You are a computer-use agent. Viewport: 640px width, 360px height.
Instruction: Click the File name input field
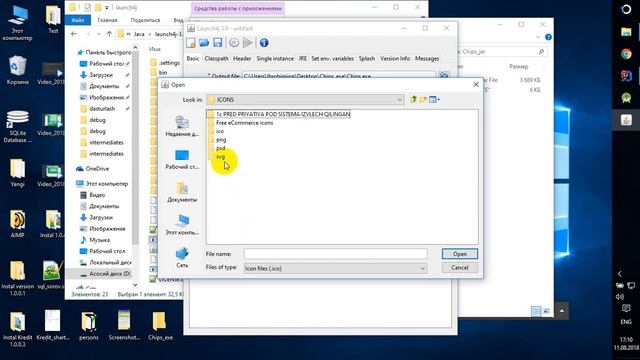336,254
